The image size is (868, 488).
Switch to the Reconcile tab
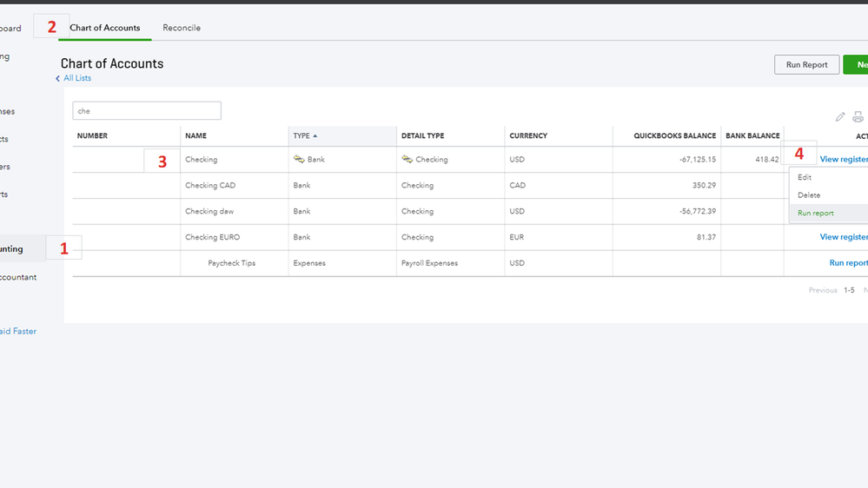click(x=182, y=28)
